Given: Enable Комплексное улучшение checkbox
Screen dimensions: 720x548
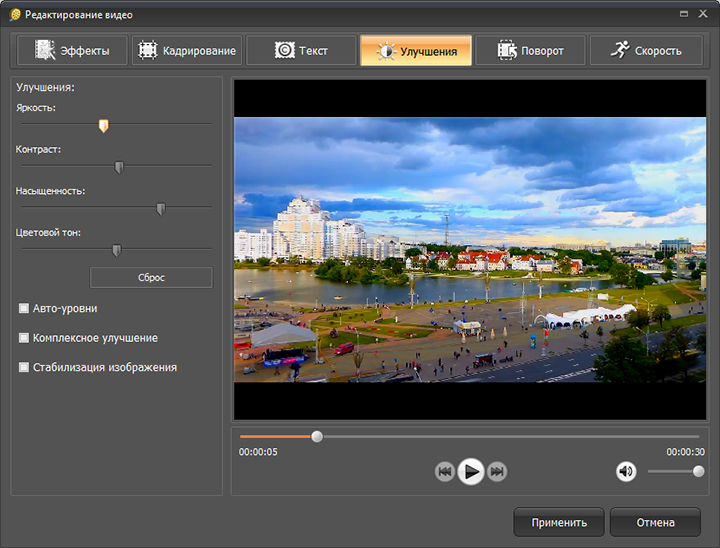Looking at the screenshot, I should 24,338.
